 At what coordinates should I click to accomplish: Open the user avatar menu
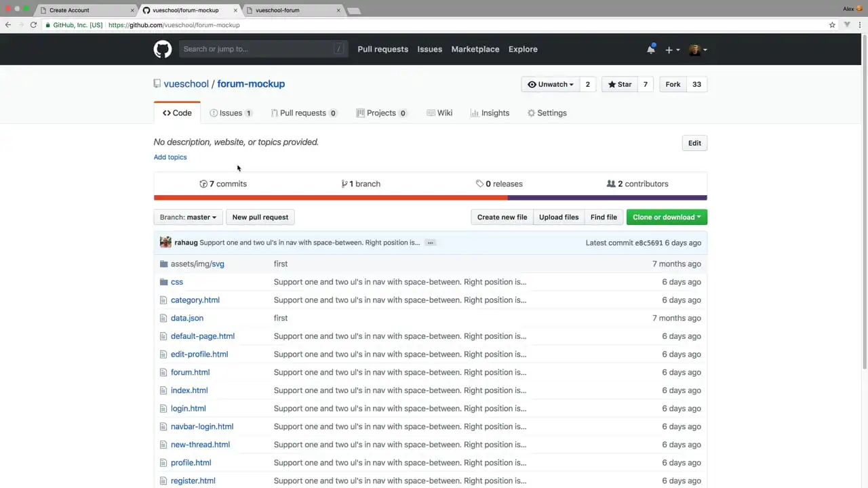pyautogui.click(x=698, y=49)
